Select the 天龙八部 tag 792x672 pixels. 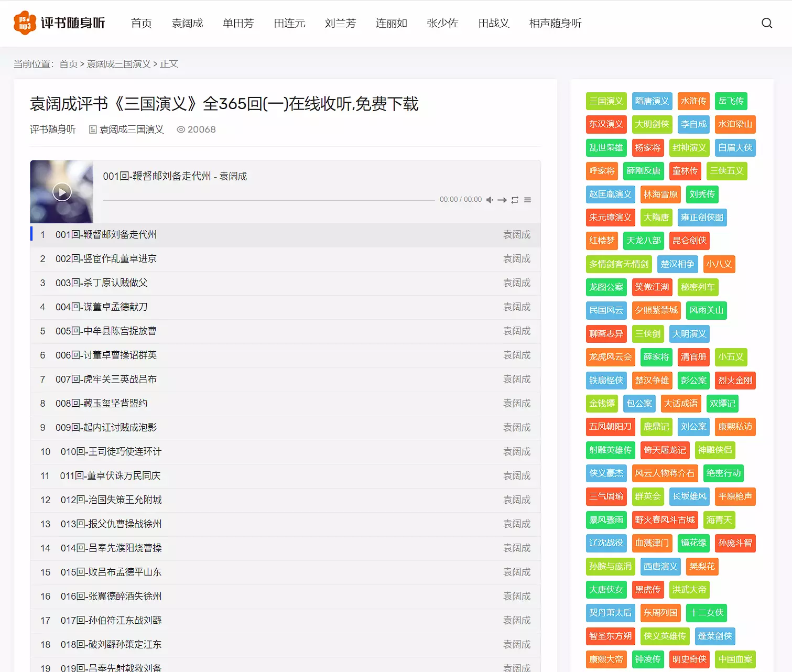click(x=643, y=241)
